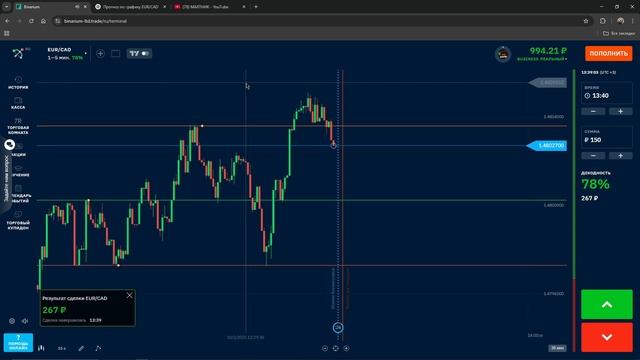Open browser extensions puzzle icon
Screen dimensions: 640x360
(603, 21)
